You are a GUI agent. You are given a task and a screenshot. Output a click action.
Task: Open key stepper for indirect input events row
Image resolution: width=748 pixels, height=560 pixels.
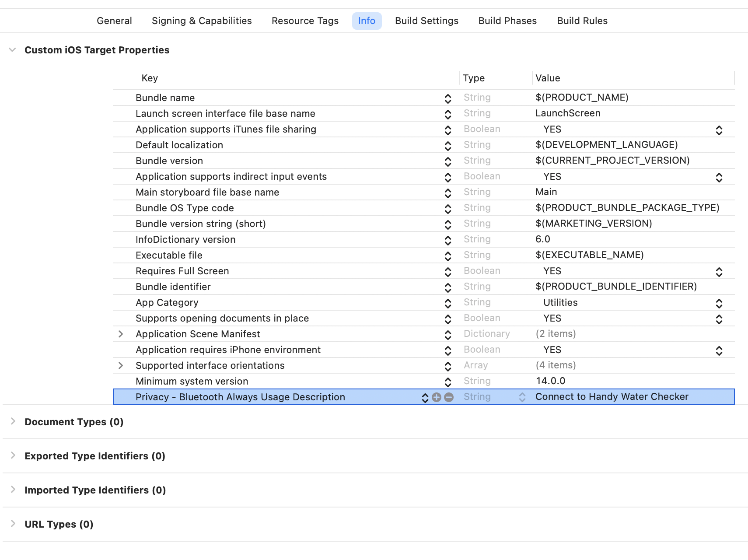(447, 177)
